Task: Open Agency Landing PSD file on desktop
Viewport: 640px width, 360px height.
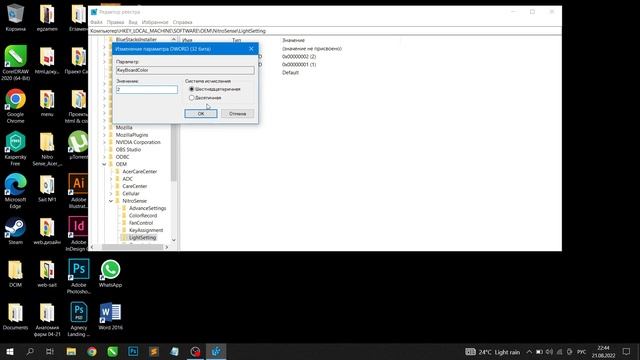Action: pyautogui.click(x=79, y=319)
